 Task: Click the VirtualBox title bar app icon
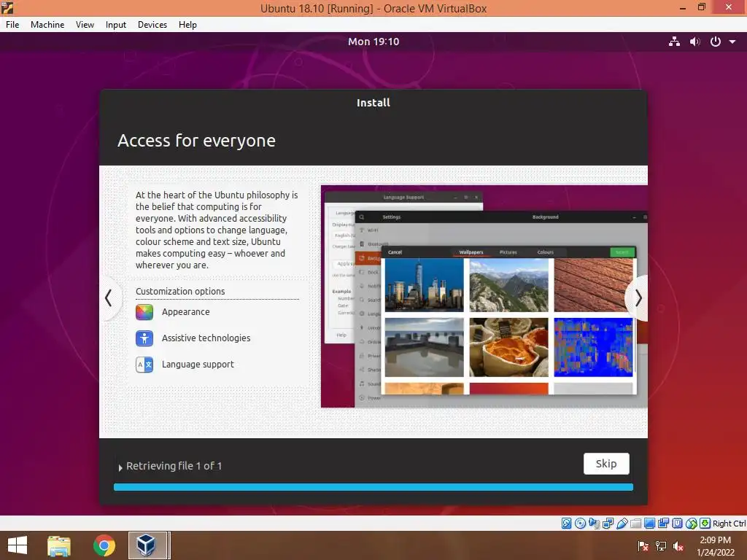click(7, 7)
